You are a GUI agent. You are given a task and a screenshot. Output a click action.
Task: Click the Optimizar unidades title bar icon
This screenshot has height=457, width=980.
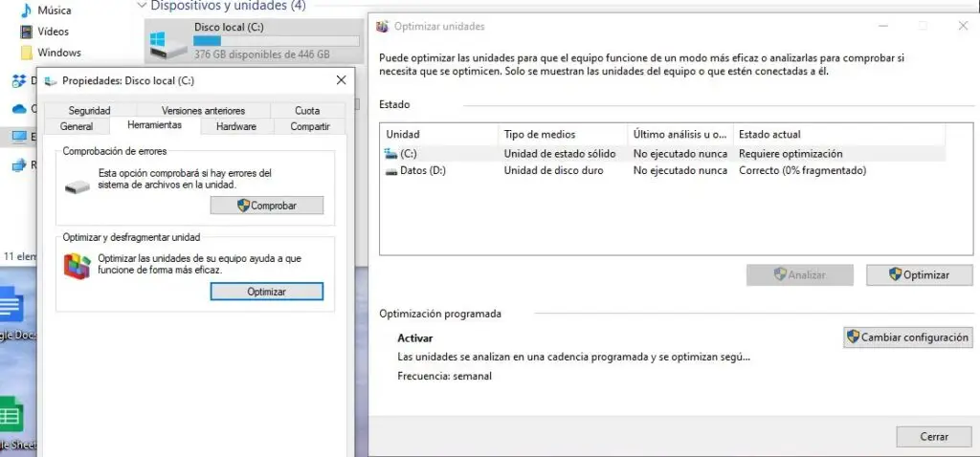pyautogui.click(x=383, y=27)
